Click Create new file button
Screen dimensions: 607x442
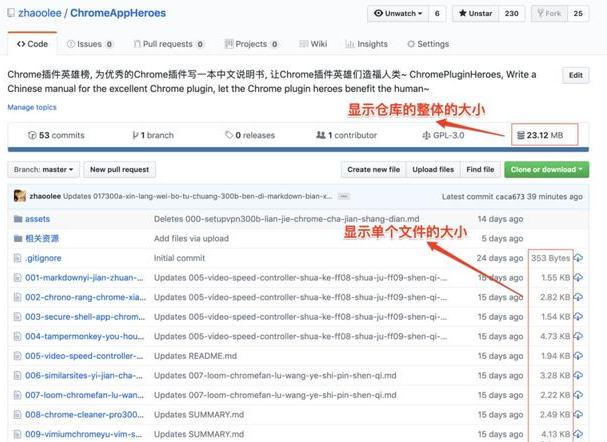(374, 170)
